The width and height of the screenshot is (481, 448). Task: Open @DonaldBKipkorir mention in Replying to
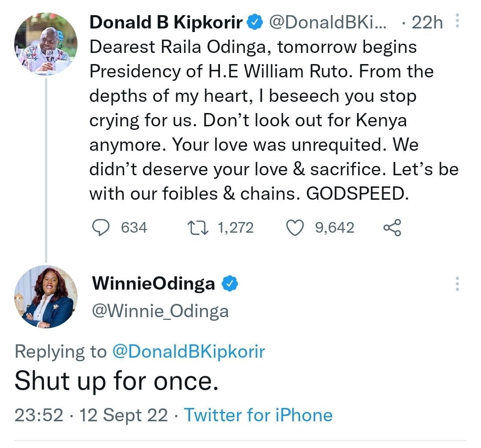coord(189,351)
